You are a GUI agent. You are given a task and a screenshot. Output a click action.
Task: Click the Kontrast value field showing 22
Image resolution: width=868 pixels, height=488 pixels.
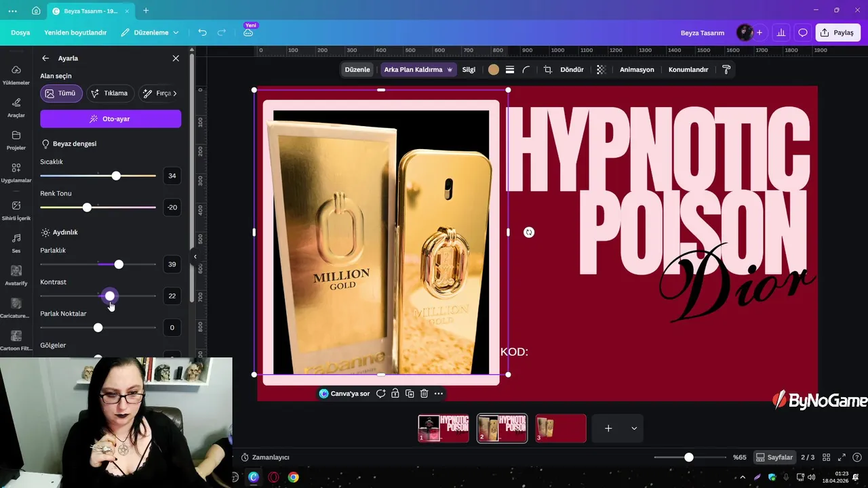point(172,296)
